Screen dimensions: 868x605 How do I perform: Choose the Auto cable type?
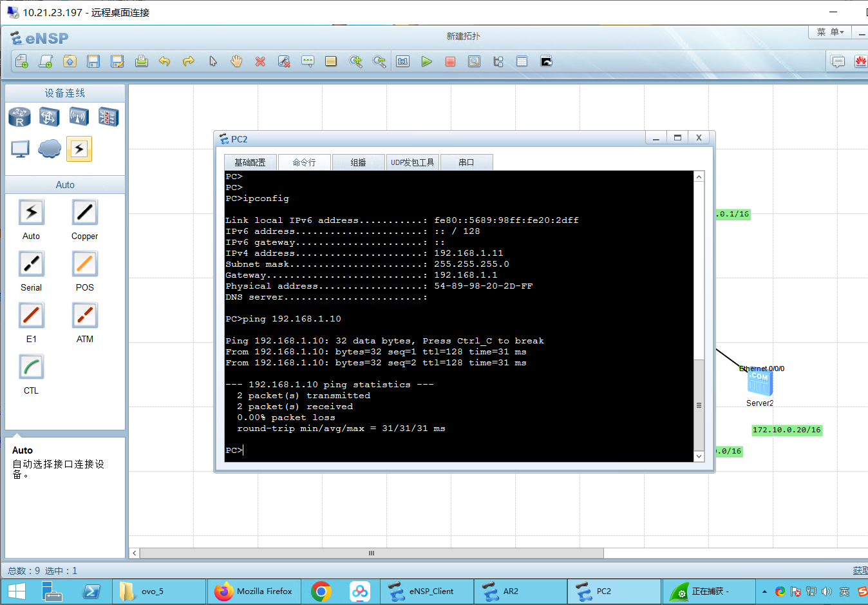[x=31, y=213]
